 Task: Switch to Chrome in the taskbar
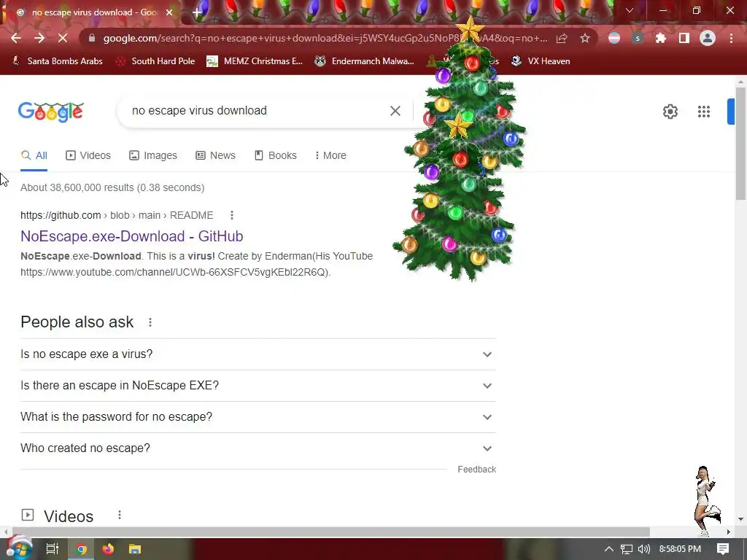(x=82, y=549)
